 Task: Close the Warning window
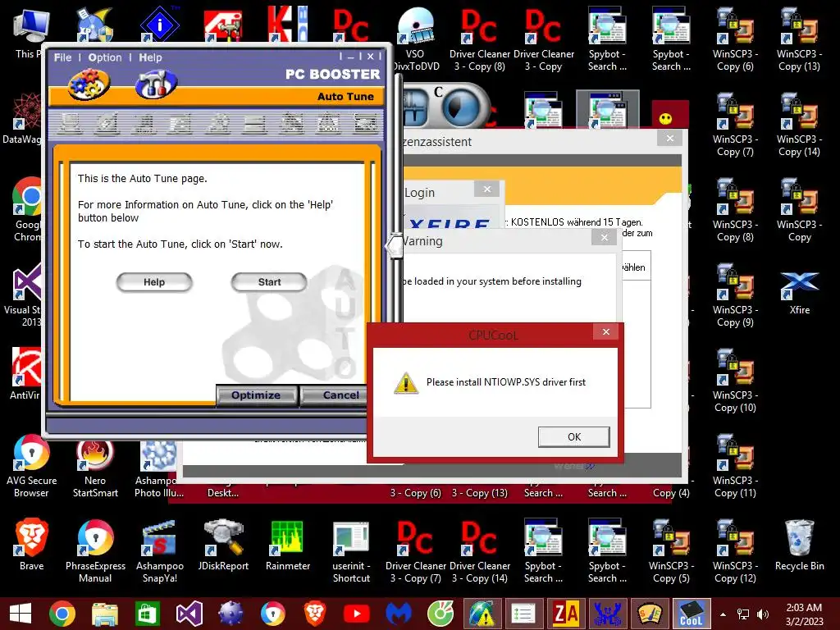605,237
